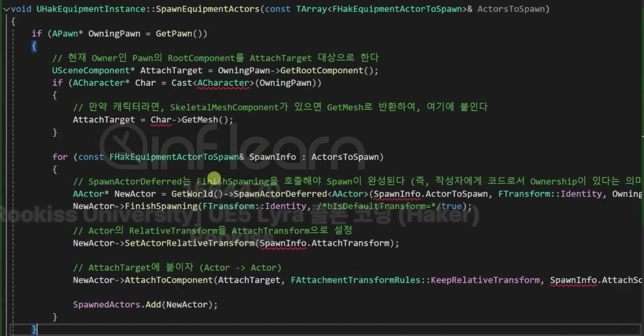Click the highlighted closing brace at bottom
The width and height of the screenshot is (644, 336).
coord(34,329)
